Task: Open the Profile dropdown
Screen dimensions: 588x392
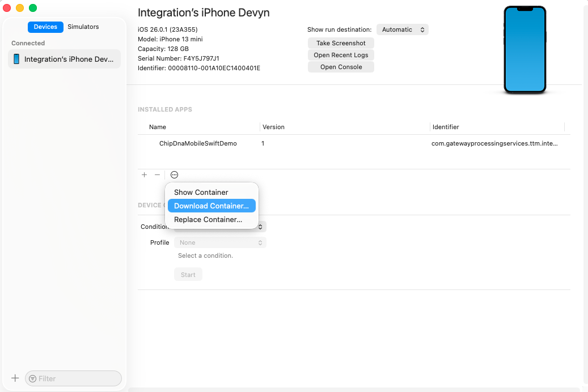Action: [x=221, y=242]
